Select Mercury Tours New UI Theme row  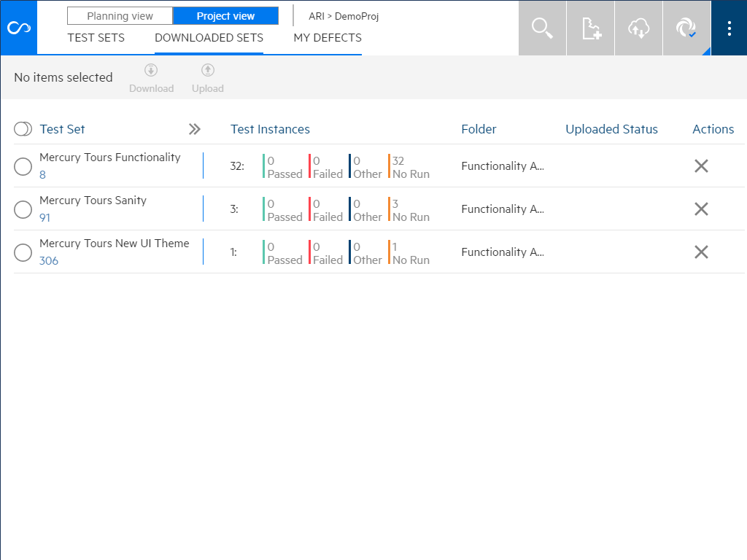(x=23, y=252)
